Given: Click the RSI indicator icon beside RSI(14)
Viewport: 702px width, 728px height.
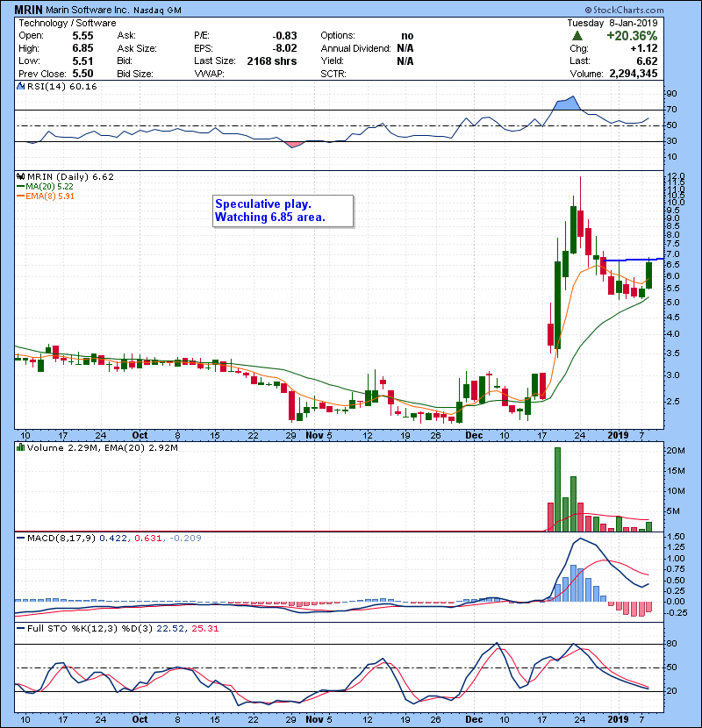Looking at the screenshot, I should click(20, 86).
